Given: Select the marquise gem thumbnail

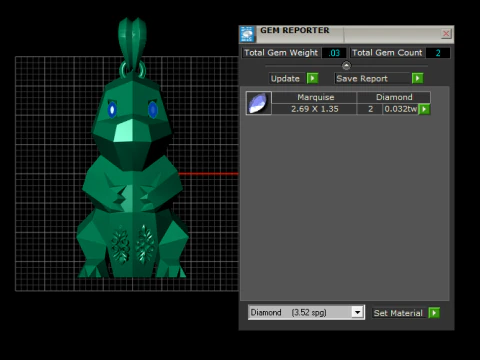Looking at the screenshot, I should tap(259, 103).
